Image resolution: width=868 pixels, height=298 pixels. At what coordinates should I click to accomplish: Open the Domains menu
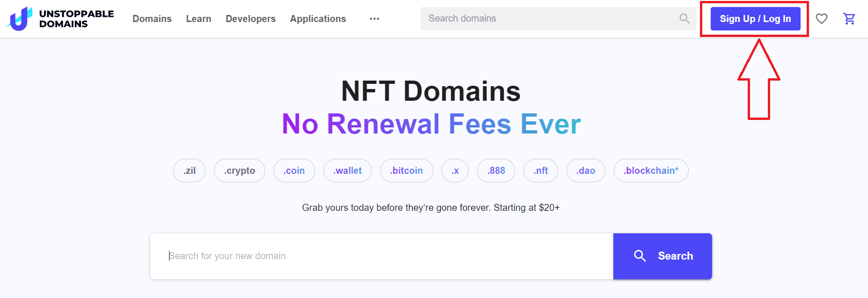coord(152,19)
